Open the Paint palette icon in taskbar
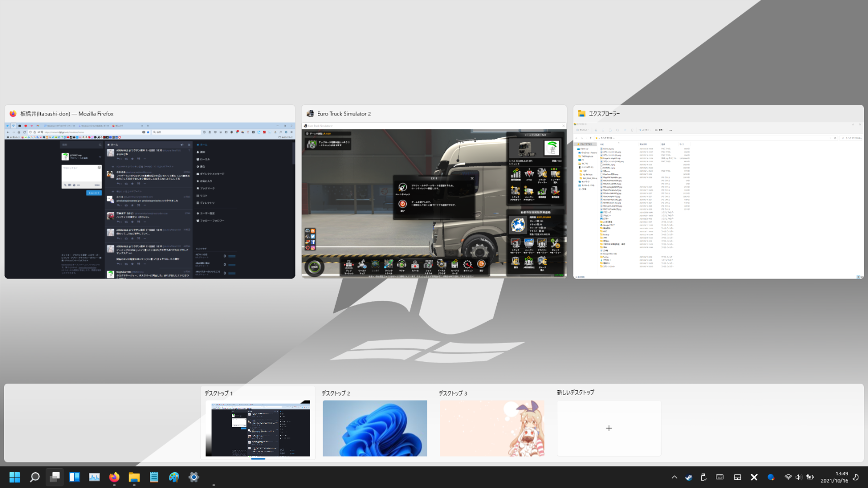 (x=174, y=477)
